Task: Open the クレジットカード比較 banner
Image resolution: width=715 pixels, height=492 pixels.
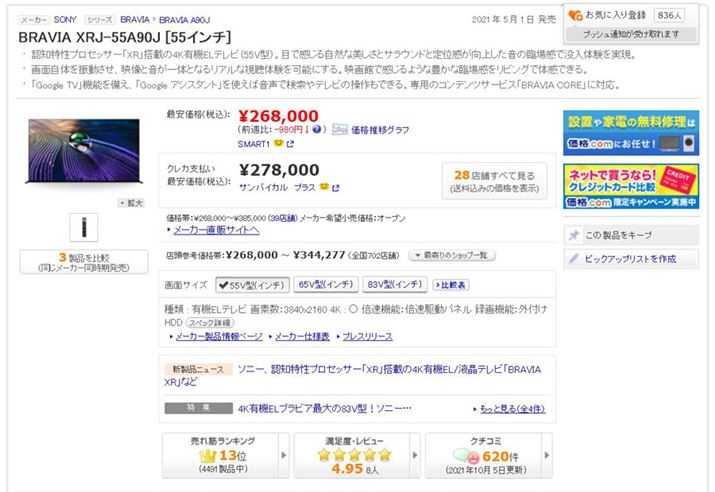Action: coord(631,186)
